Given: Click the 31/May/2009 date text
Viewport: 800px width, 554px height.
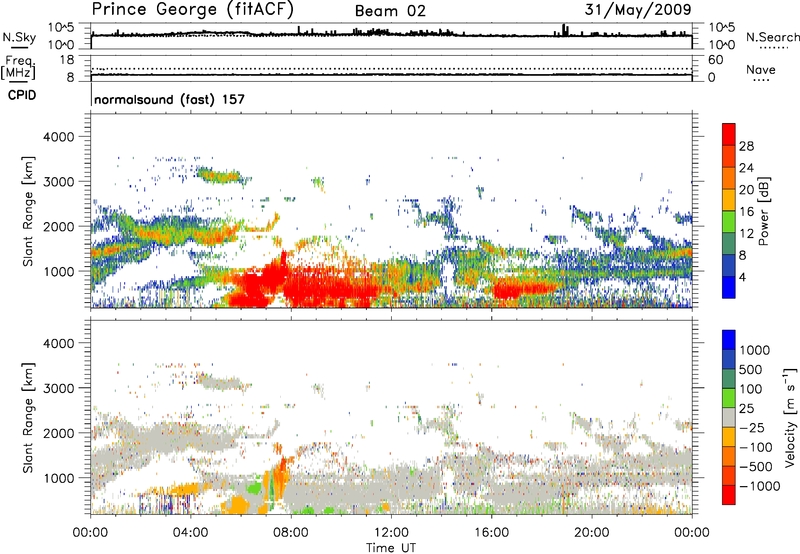Looking at the screenshot, I should point(638,10).
